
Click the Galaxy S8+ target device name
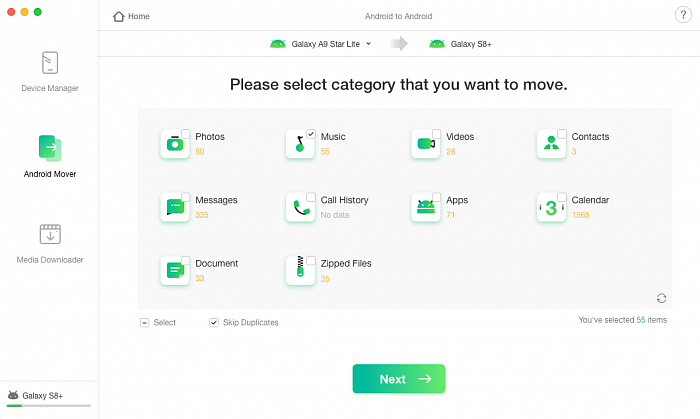(x=471, y=44)
